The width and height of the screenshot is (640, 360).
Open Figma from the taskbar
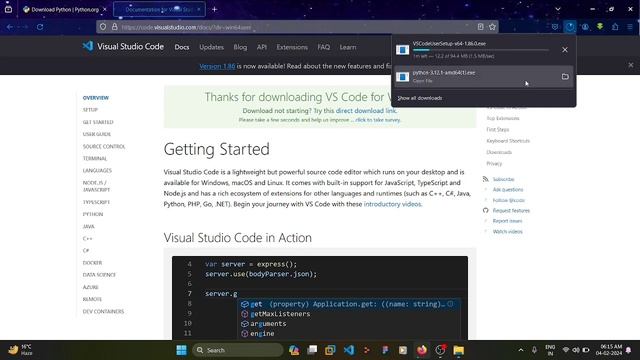[x=385, y=350]
